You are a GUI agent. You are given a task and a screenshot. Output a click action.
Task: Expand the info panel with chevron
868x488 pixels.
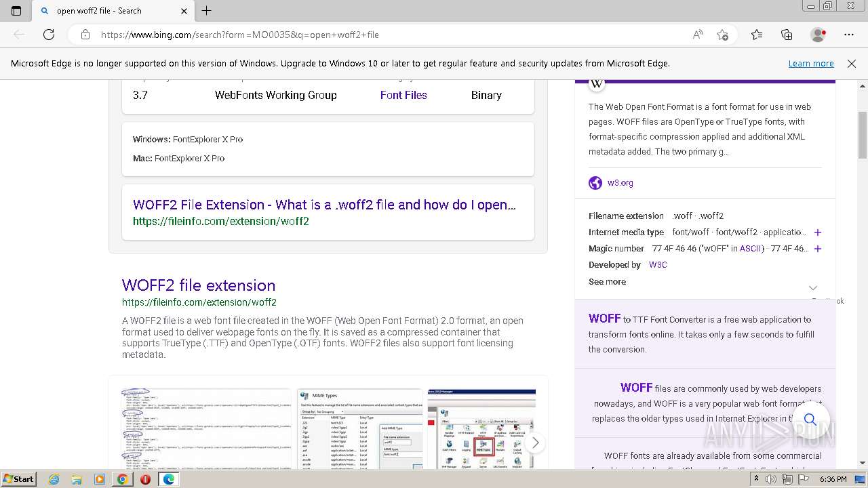point(813,288)
